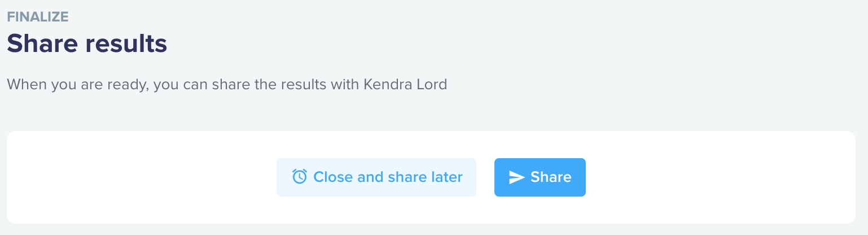
Task: Click the name Kendra Lord
Action: pos(405,85)
